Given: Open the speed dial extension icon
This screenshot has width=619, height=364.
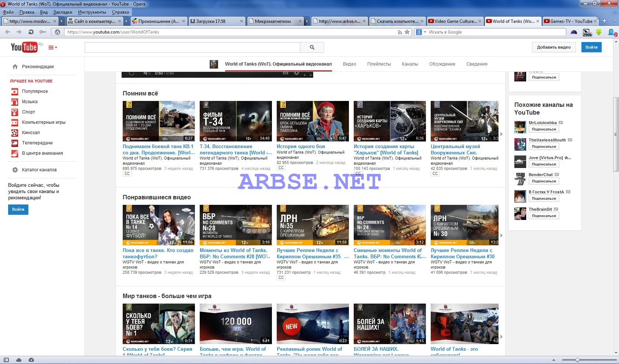Looking at the screenshot, I should [x=574, y=32].
